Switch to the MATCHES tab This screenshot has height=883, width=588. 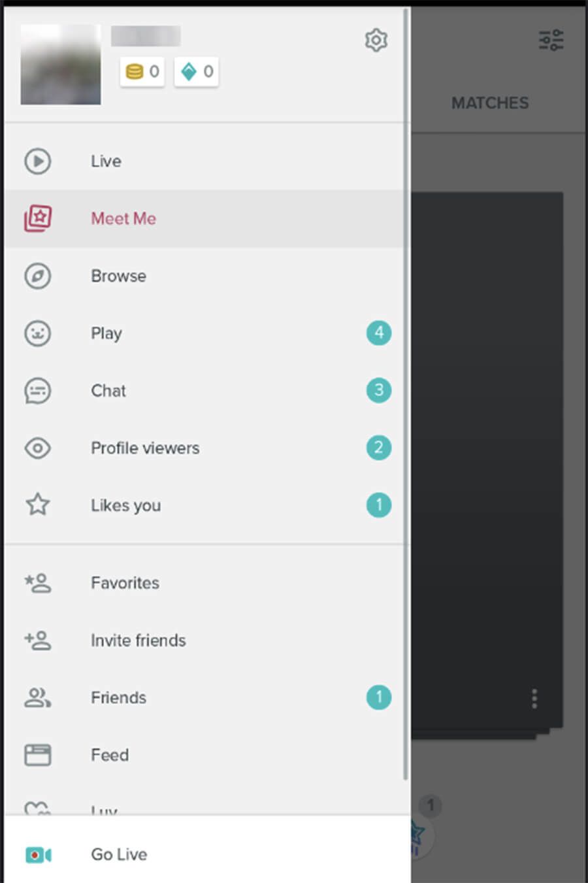(x=490, y=103)
